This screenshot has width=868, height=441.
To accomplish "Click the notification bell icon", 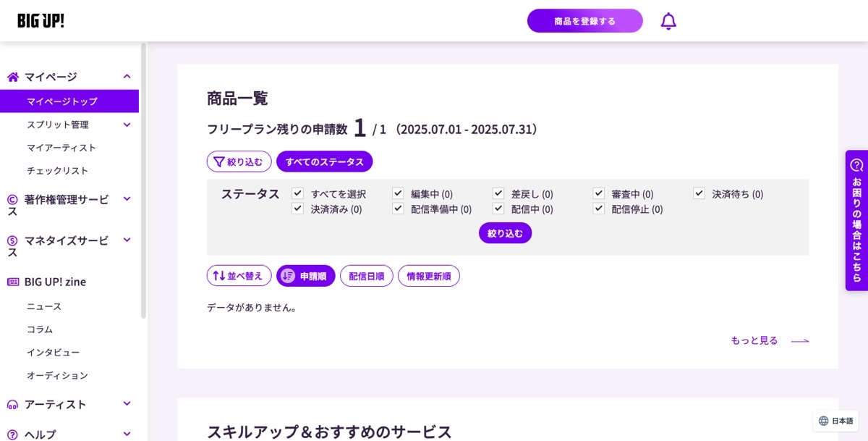I will [x=668, y=20].
